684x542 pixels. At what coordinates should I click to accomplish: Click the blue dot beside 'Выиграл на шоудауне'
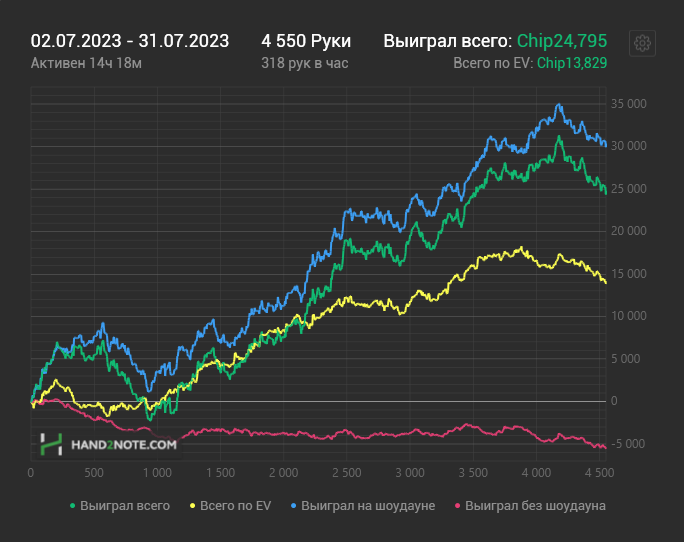point(293,506)
